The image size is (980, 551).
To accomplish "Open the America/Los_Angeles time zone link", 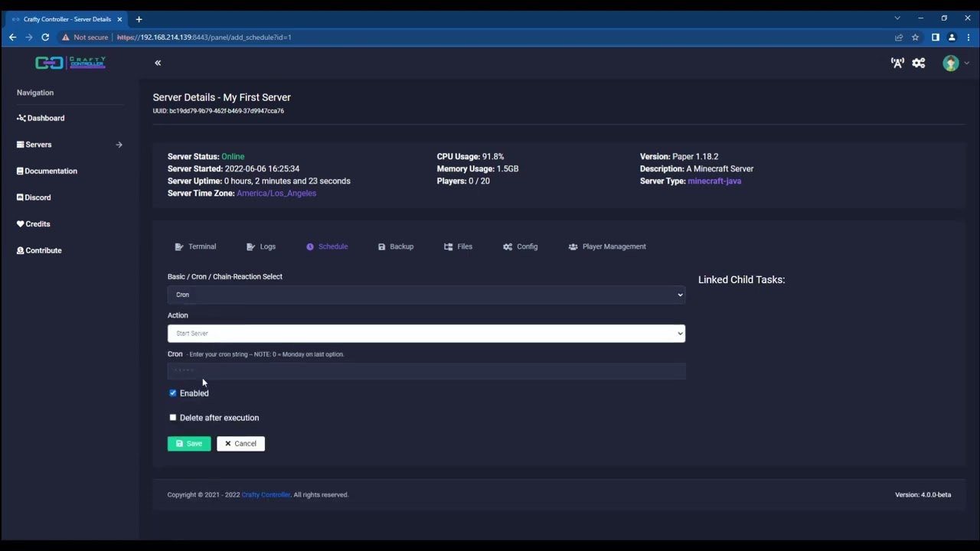I will [x=276, y=194].
